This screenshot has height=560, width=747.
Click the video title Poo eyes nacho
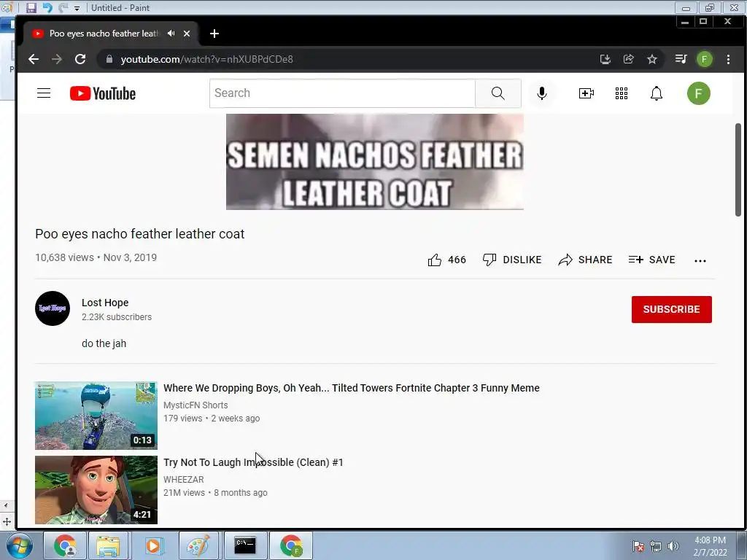coord(139,234)
